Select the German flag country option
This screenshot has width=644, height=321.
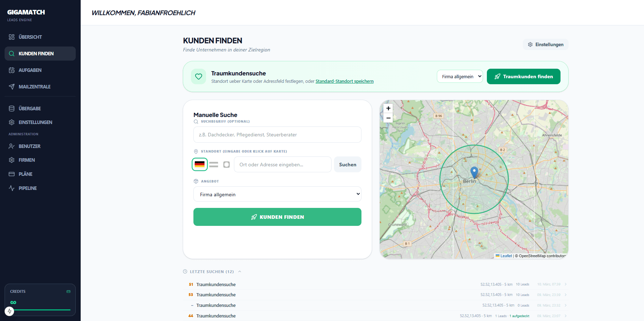[x=200, y=165]
